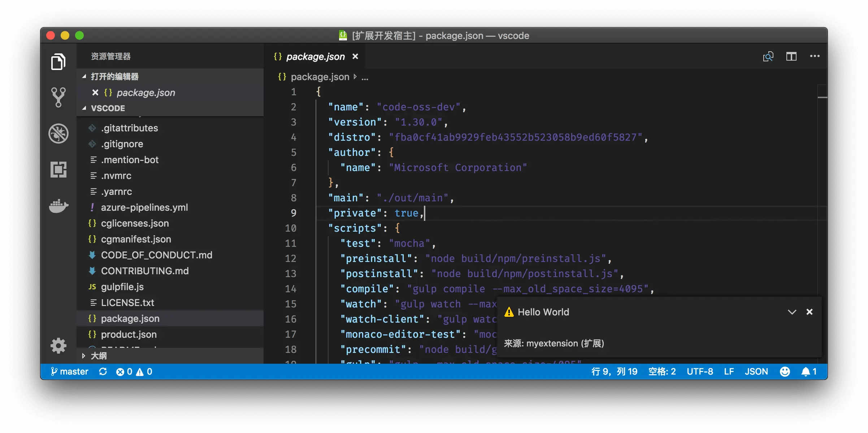Open the Manage gear settings icon
The image size is (868, 433).
(x=58, y=346)
